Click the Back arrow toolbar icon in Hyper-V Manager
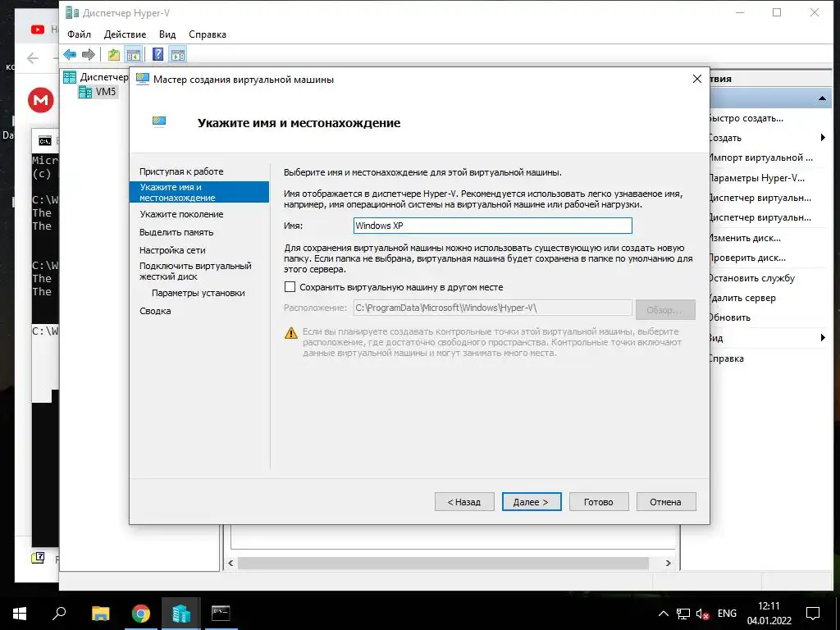Viewport: 840px width, 630px height. coord(70,54)
